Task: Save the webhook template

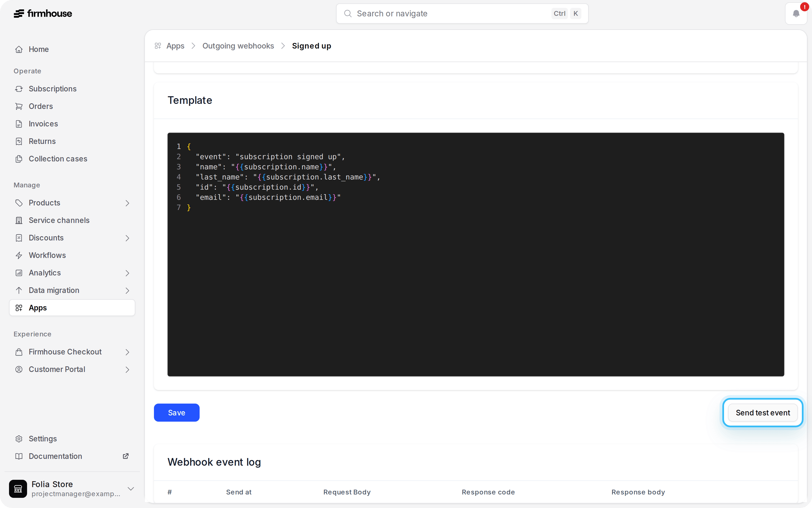Action: [176, 413]
